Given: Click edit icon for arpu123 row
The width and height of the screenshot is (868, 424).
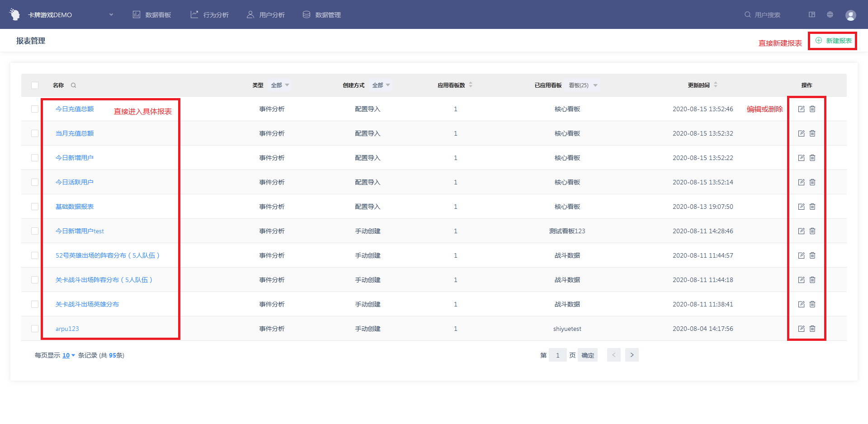Looking at the screenshot, I should tap(801, 329).
